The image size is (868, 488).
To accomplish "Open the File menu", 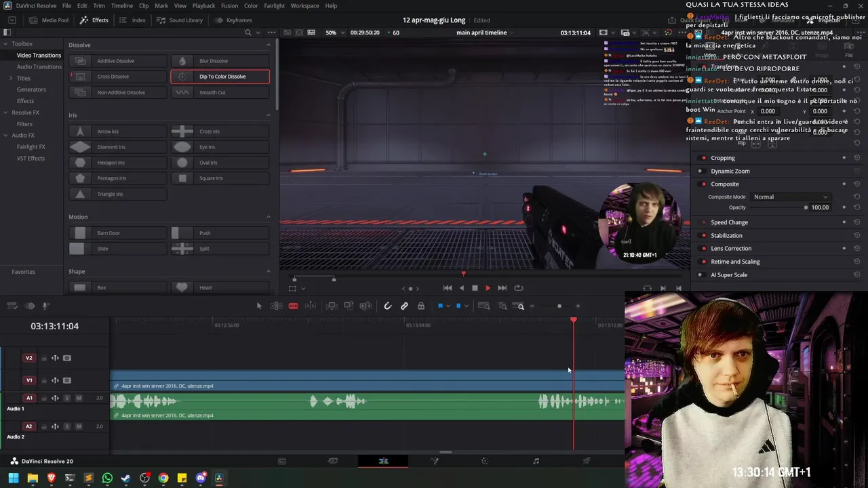I will (66, 5).
